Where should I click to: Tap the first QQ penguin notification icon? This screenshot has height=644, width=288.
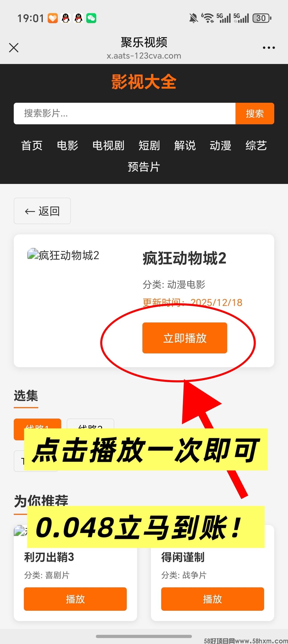point(66,18)
